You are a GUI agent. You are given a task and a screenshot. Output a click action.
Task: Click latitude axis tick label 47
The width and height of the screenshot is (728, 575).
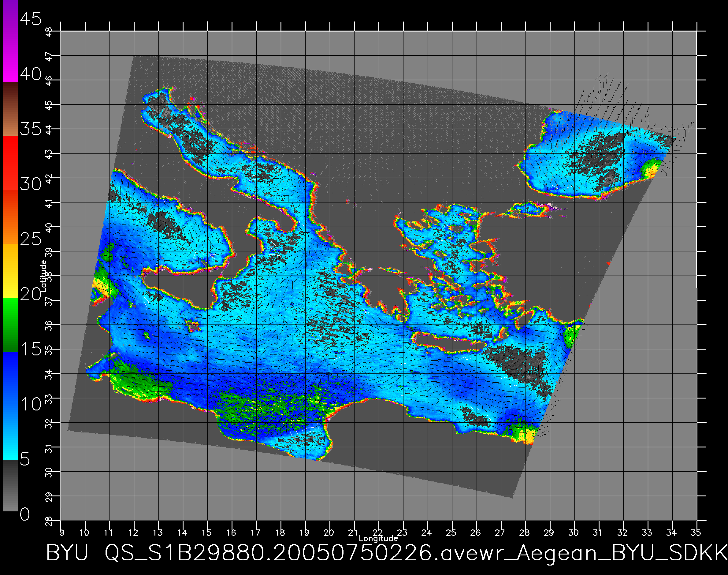coord(49,57)
